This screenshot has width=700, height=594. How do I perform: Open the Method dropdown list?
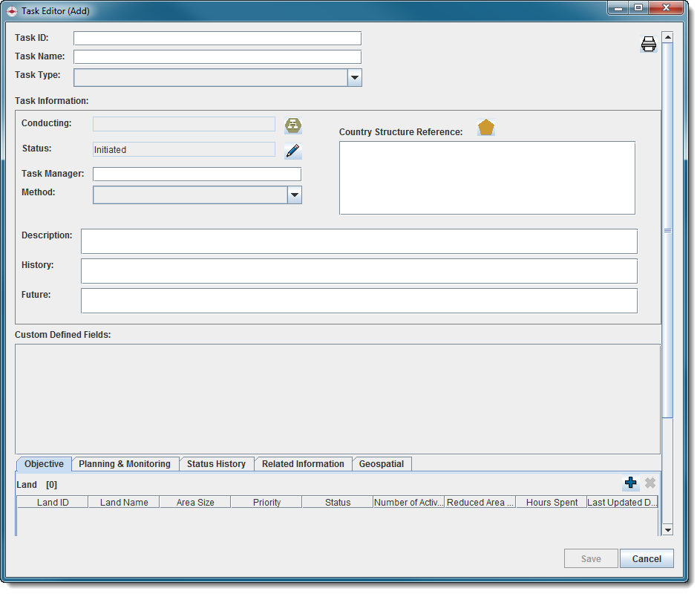click(x=294, y=195)
